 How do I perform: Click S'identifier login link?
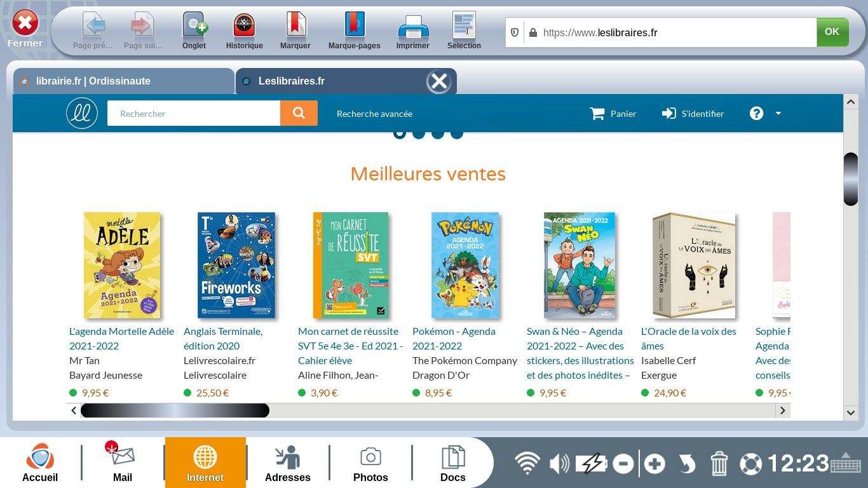(x=693, y=114)
